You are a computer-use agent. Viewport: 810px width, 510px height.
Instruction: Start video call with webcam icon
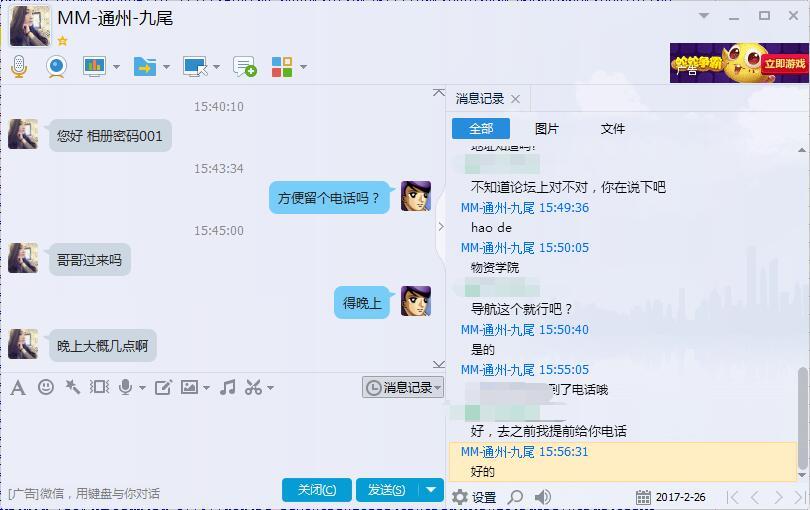(56, 67)
